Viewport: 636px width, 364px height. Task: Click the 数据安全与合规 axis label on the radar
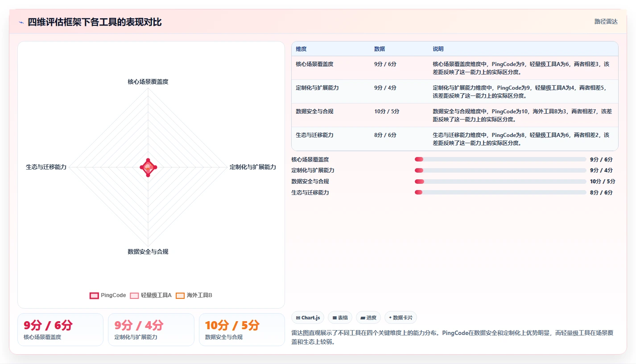tap(148, 252)
